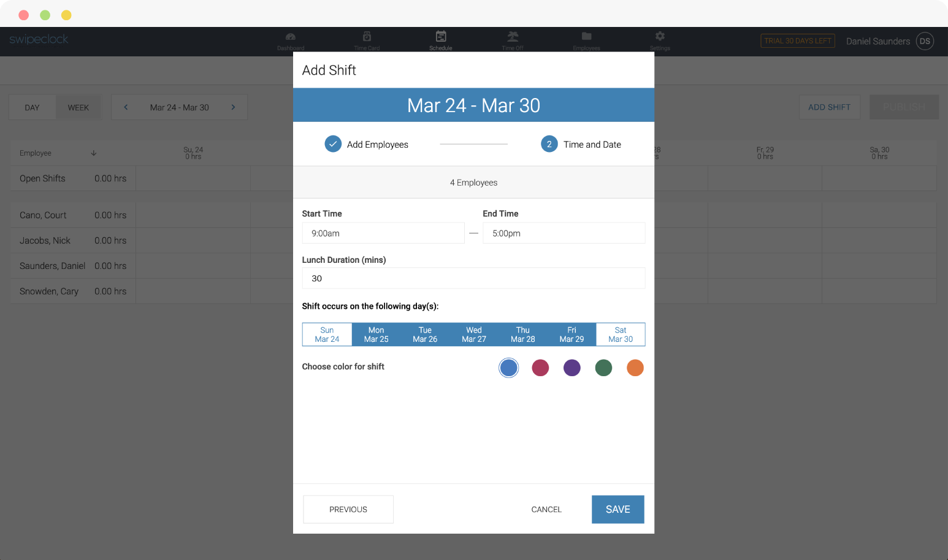The height and width of the screenshot is (560, 948).
Task: Deselect Wed Mar 27 day
Action: (474, 335)
